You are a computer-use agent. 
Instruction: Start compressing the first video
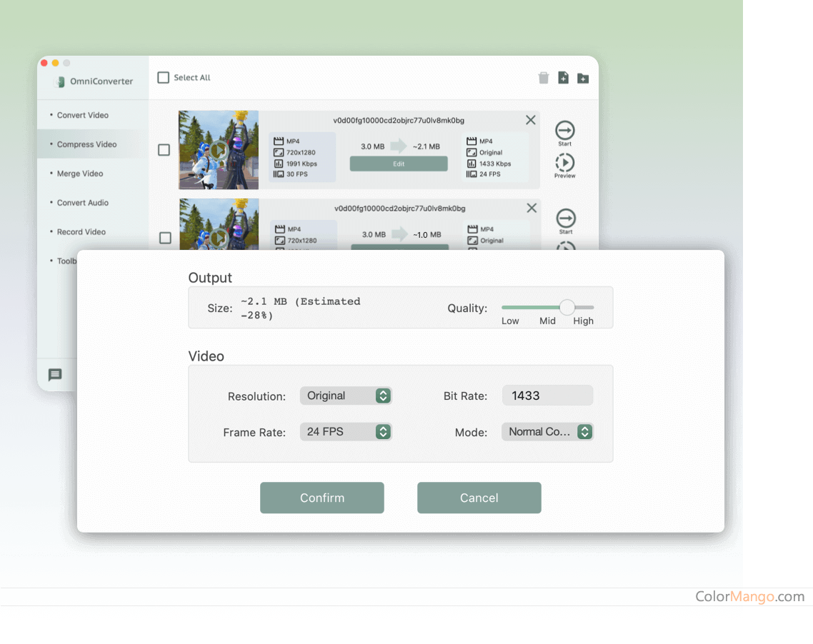coord(564,131)
